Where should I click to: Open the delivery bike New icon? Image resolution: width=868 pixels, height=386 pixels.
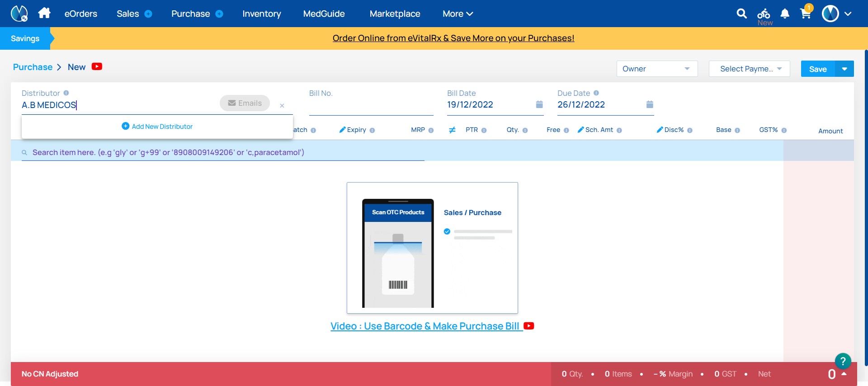[x=764, y=17]
